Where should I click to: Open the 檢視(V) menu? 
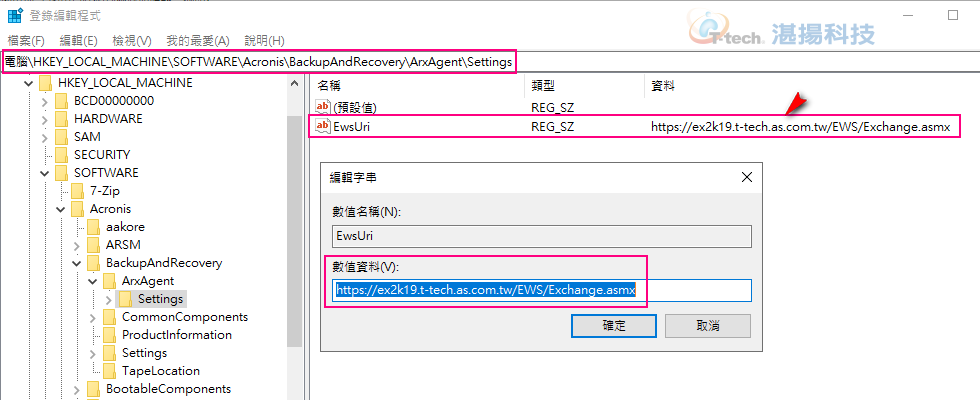point(132,41)
